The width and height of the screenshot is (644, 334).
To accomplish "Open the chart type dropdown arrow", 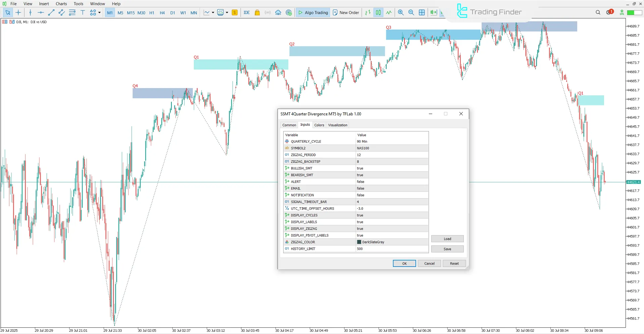I will tap(227, 12).
